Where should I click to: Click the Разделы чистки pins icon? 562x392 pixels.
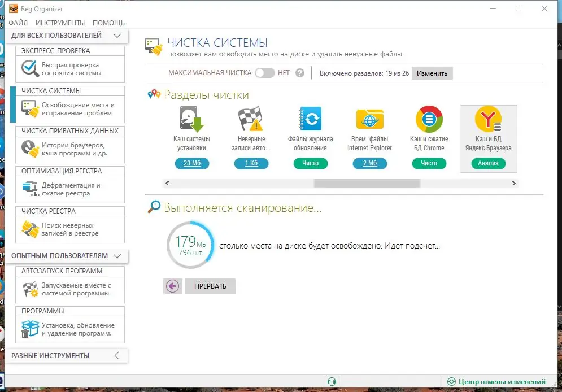click(x=154, y=94)
